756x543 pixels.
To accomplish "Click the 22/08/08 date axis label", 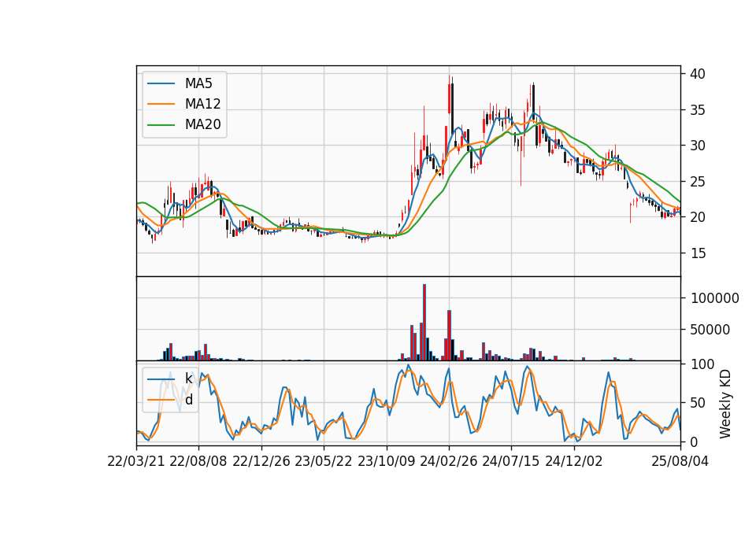I will tap(198, 461).
